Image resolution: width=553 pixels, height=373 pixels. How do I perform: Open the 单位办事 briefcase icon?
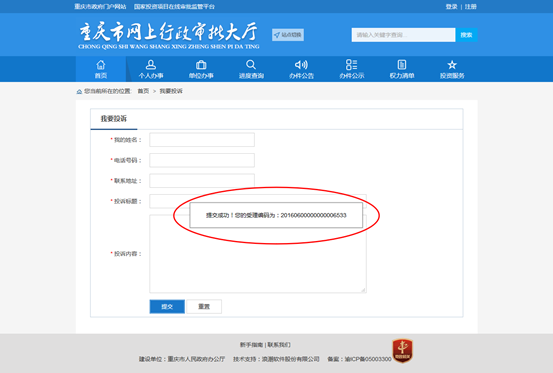tap(201, 65)
